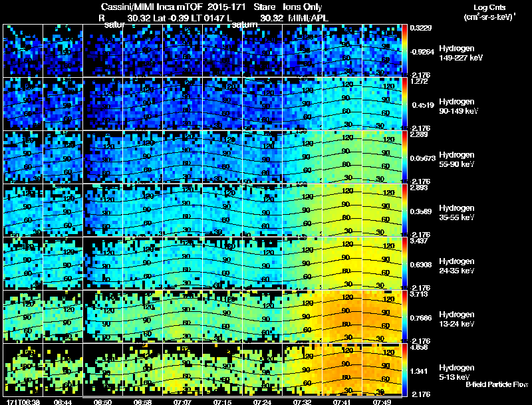This screenshot has height=405, width=532.
Task: Click the color bar beside Hydrogen 35-55 keV
Action: [404, 210]
